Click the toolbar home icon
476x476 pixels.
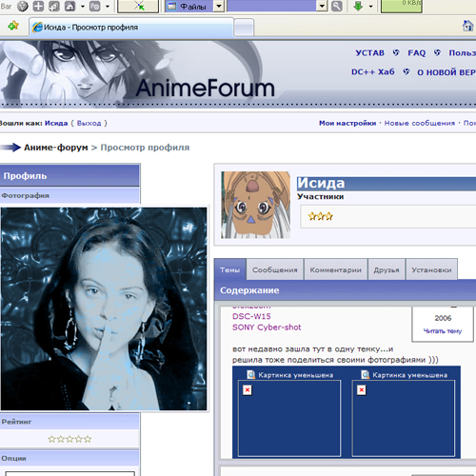(70, 6)
